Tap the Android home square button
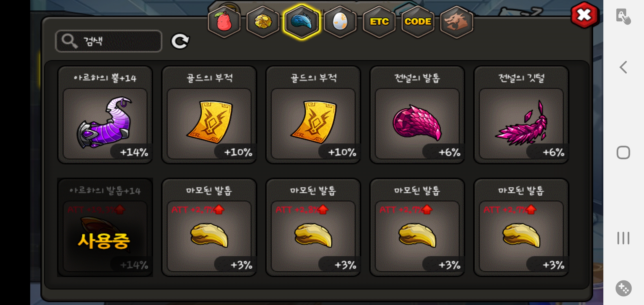Viewport: 644px width, 305px height. point(623,152)
